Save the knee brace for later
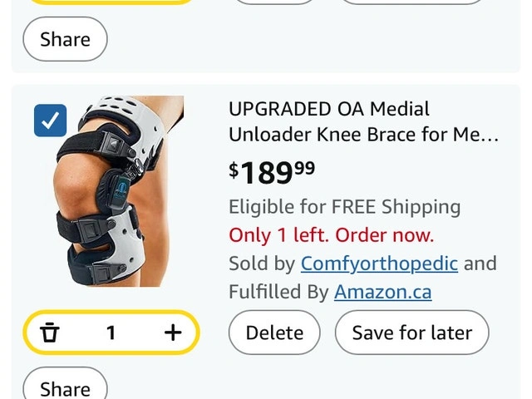The image size is (532, 399). (x=411, y=332)
